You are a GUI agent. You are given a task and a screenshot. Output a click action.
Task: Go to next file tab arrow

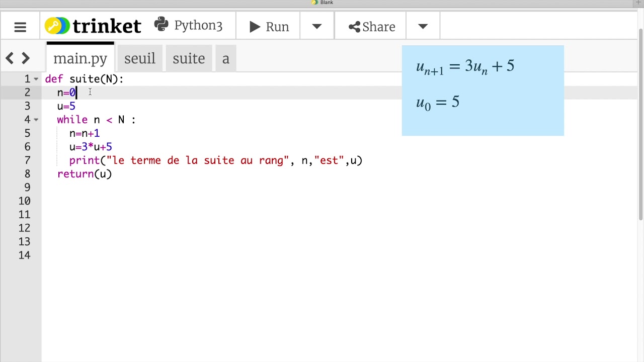26,58
